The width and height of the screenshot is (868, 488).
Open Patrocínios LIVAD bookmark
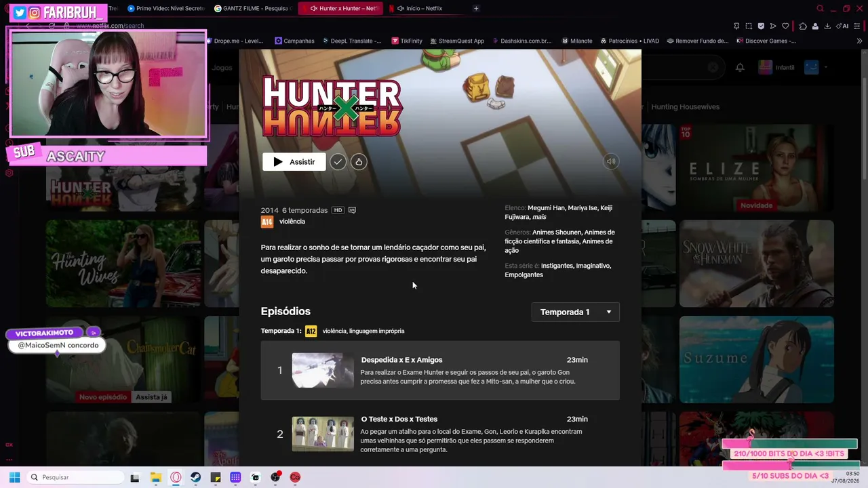click(629, 41)
